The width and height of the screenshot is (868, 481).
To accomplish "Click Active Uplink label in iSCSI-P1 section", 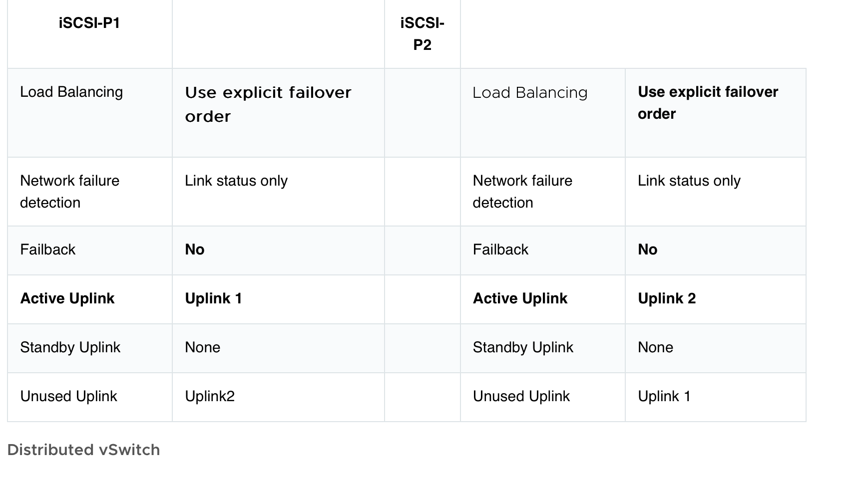I will [x=67, y=298].
